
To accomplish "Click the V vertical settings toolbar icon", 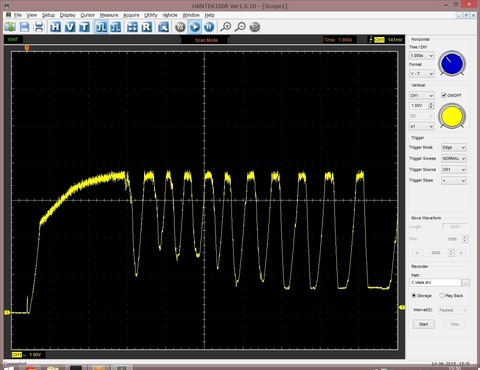I will (70, 27).
